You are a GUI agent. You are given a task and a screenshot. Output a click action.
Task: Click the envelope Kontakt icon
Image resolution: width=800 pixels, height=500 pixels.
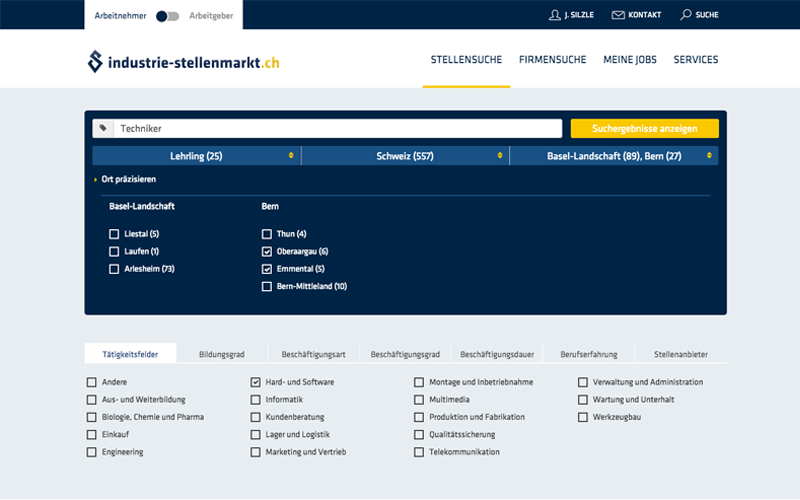618,15
